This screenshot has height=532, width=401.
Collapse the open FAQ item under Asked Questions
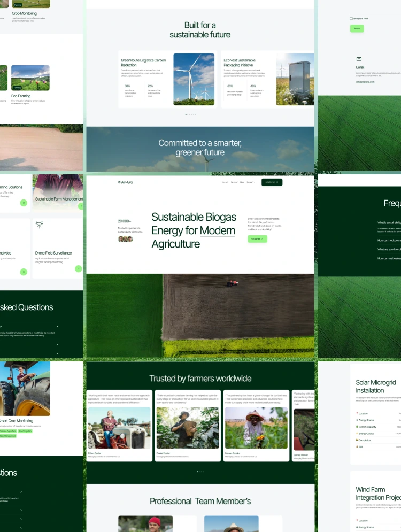pos(57,327)
